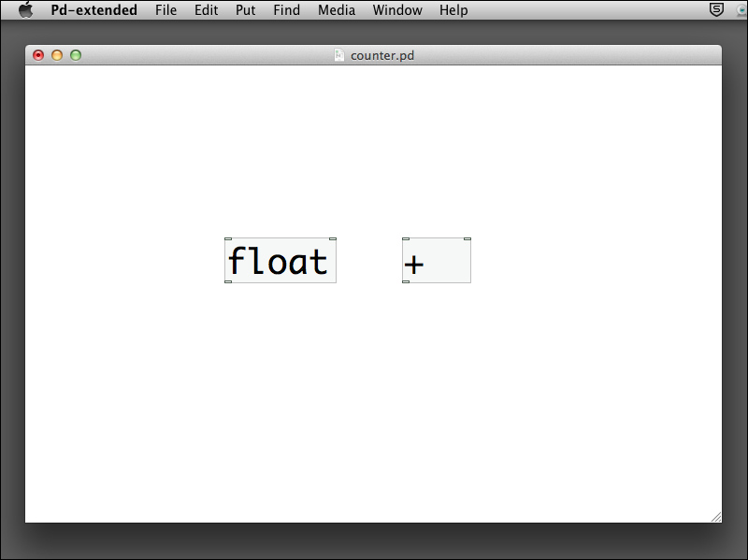This screenshot has height=560, width=748.
Task: Click the left inlet of the + object
Action: pos(406,239)
